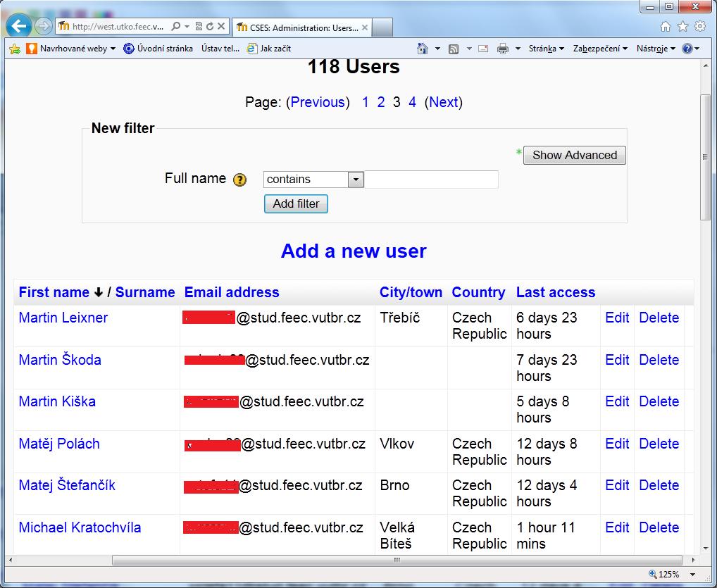717x588 pixels.
Task: Open Navrhované weby favorites item
Action: tap(71, 49)
